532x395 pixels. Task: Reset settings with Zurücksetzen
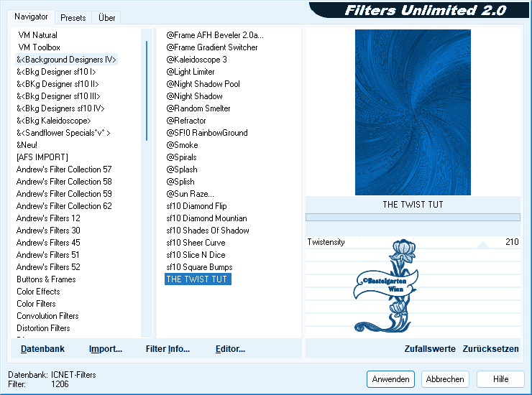tap(490, 349)
